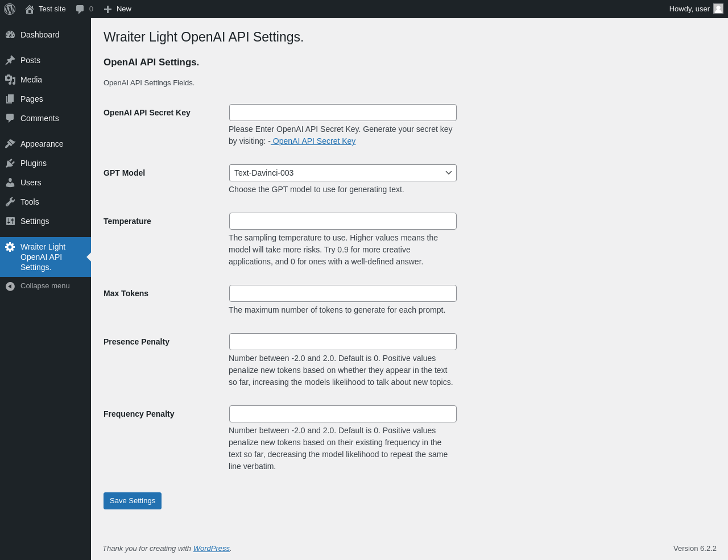Image resolution: width=728 pixels, height=560 pixels.
Task: Click the Max Tokens label
Action: [x=126, y=293]
